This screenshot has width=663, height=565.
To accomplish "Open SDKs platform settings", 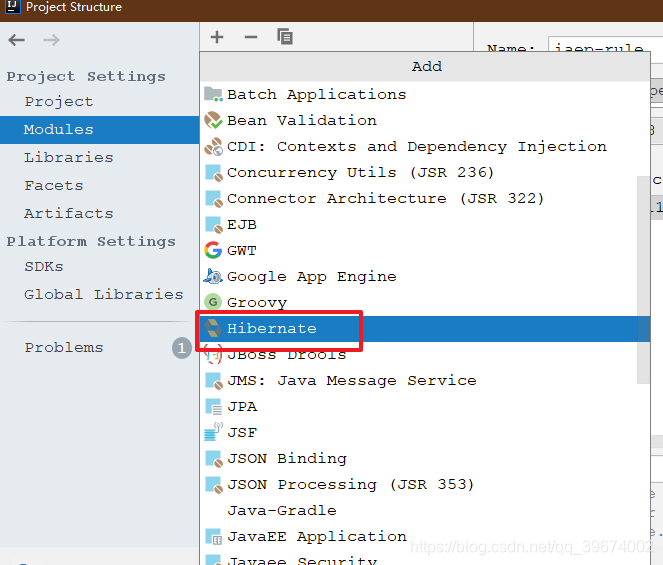I will [x=99, y=267].
